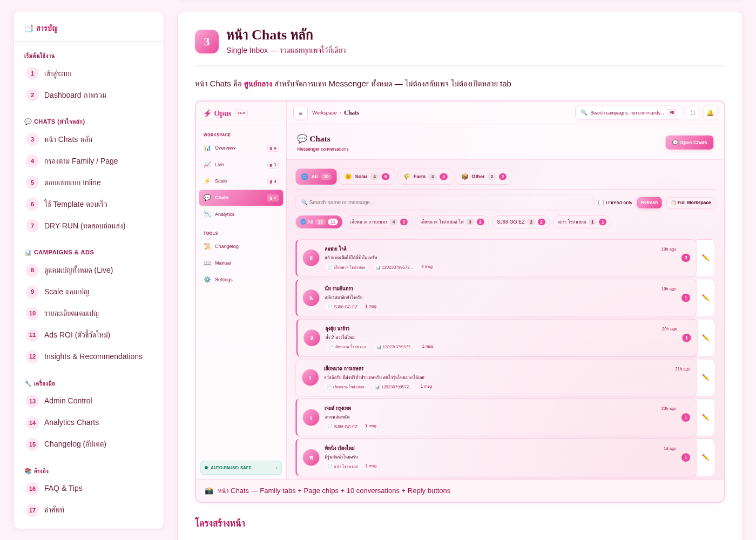Click pencil edit icon on the 21h ago conversation
The height and width of the screenshot is (540, 756).
(x=705, y=377)
